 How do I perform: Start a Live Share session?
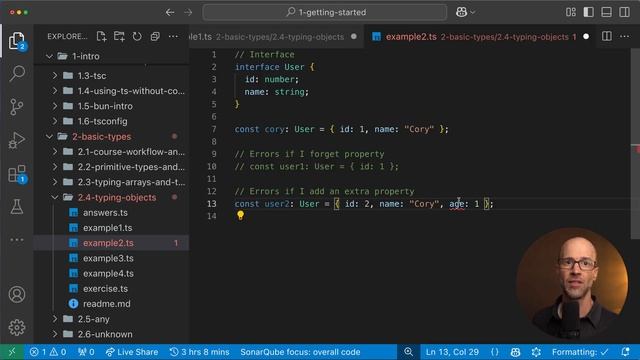tap(131, 352)
